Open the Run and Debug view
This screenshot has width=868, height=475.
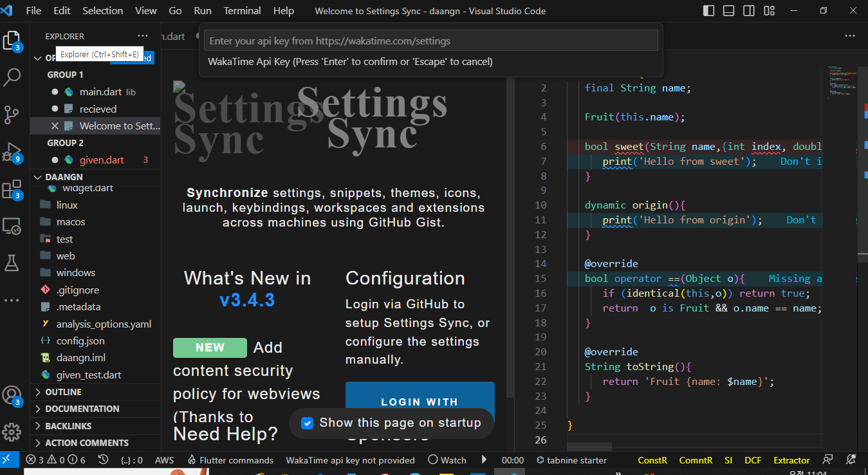pos(13,153)
